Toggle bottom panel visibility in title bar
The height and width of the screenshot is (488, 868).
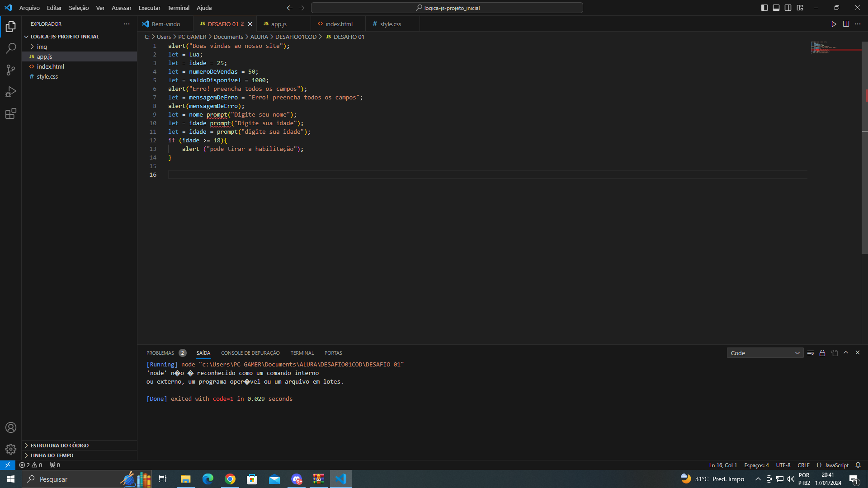coord(776,8)
